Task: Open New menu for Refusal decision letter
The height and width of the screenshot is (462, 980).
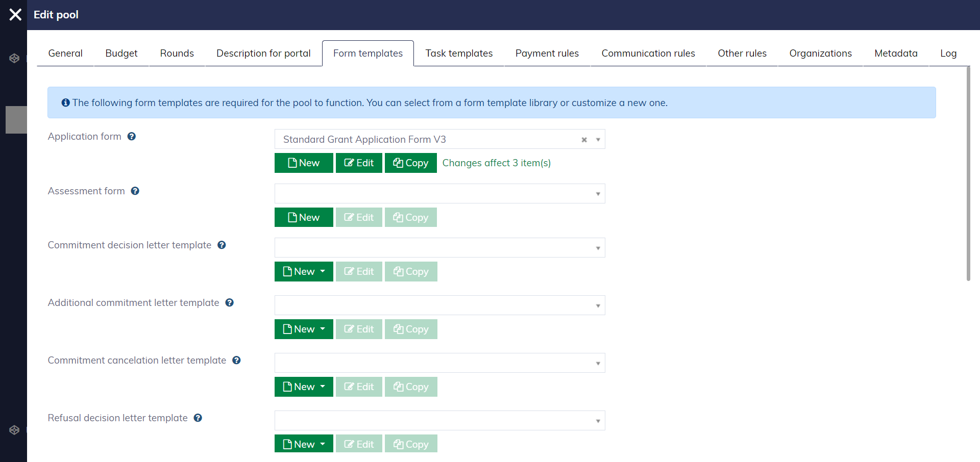Action: pyautogui.click(x=304, y=444)
